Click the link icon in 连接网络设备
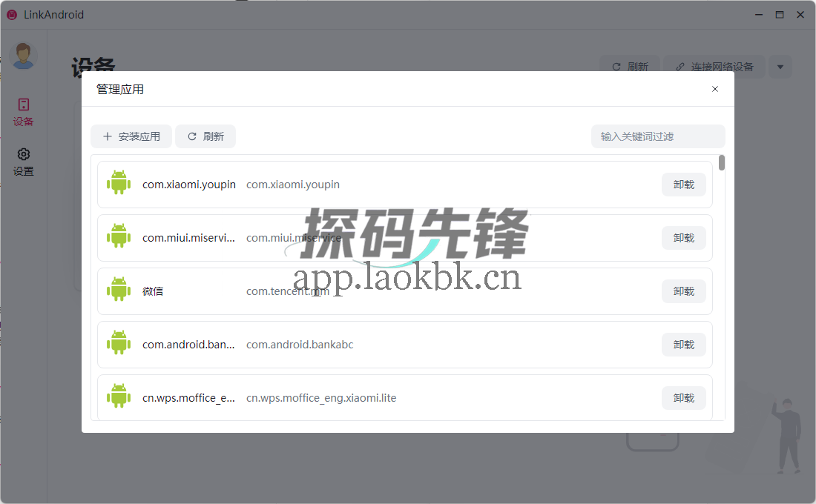816x504 pixels. [680, 67]
